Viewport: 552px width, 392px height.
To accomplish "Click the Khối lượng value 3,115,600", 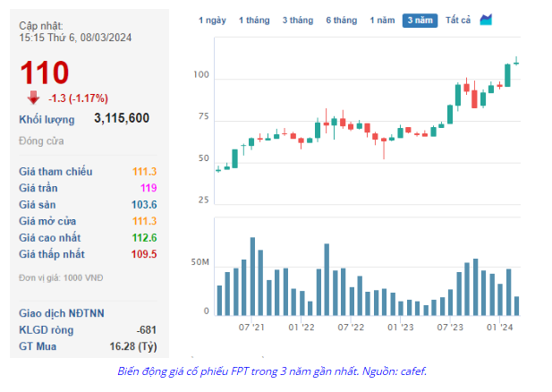I will pyautogui.click(x=122, y=118).
